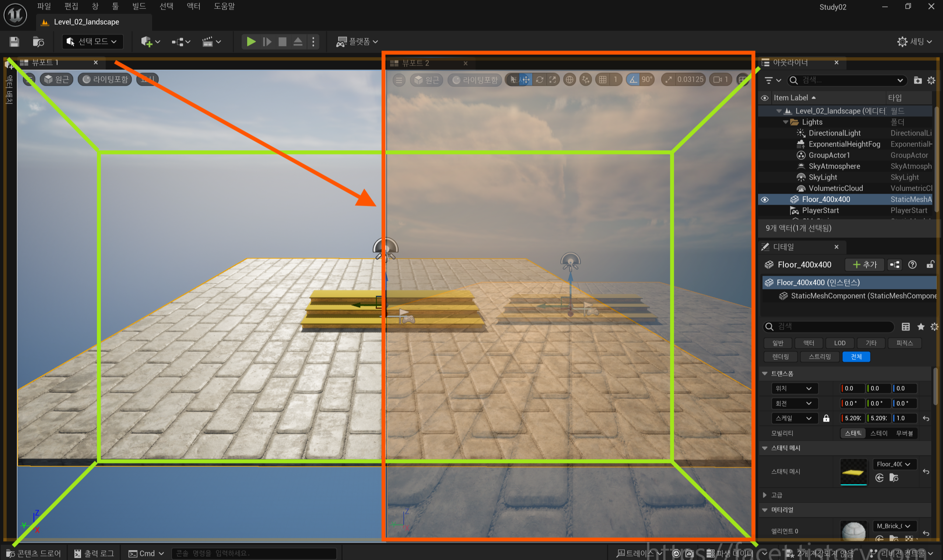Click the 추가 component button

coord(865,265)
